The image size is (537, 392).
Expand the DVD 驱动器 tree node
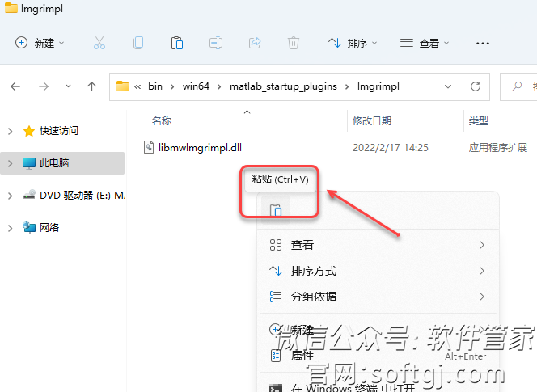tap(11, 196)
